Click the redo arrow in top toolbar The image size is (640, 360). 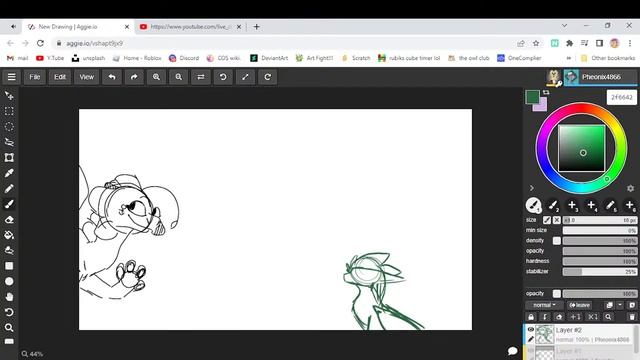tap(134, 77)
